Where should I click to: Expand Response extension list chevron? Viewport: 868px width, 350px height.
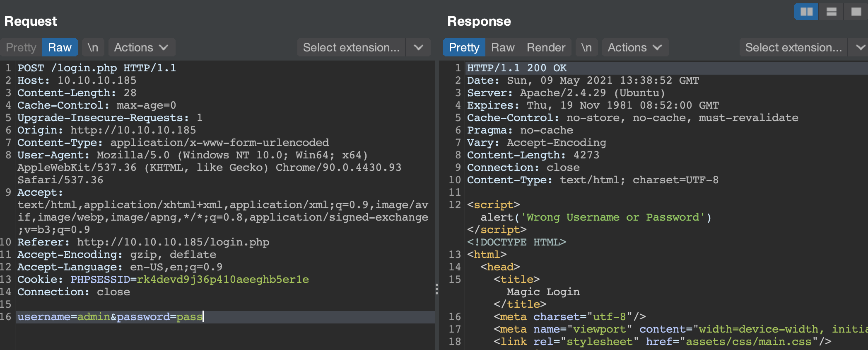(x=861, y=47)
